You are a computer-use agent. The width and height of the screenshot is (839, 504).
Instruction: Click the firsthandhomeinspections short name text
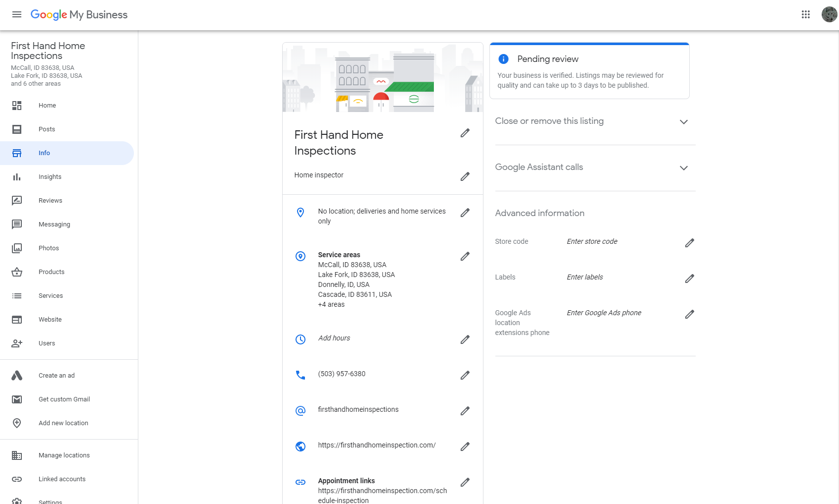[x=358, y=409]
